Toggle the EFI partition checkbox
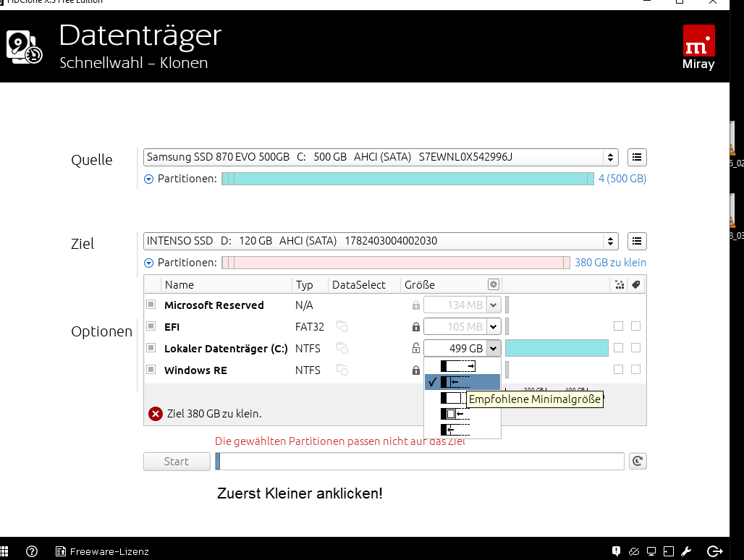Screen dimensions: 744x560 (151, 326)
